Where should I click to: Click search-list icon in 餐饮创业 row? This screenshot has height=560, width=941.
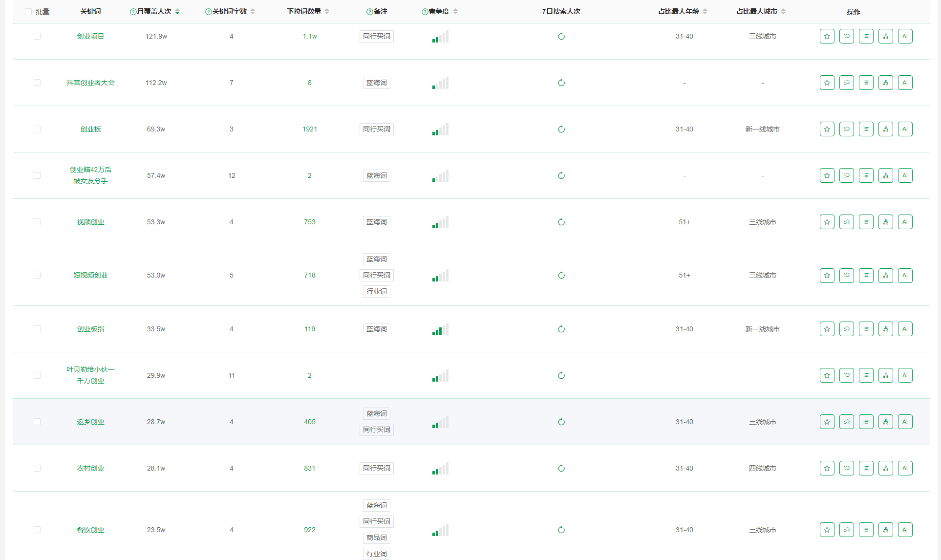tap(846, 530)
